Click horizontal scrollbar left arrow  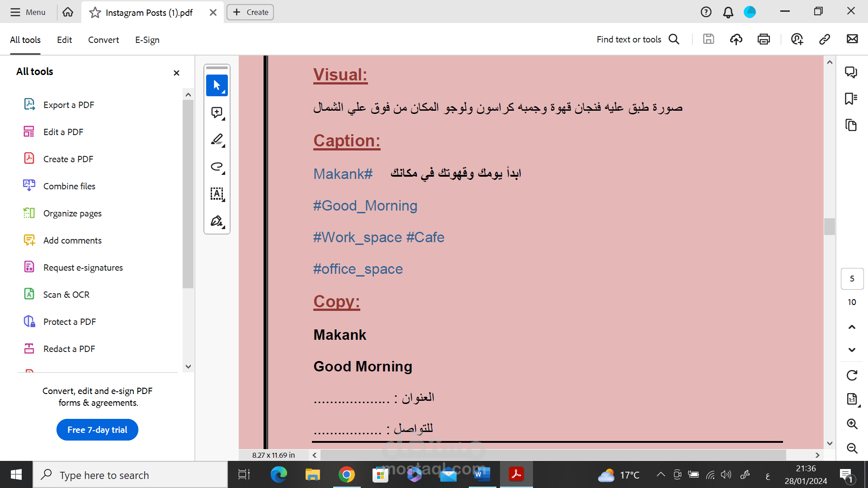[x=315, y=455]
